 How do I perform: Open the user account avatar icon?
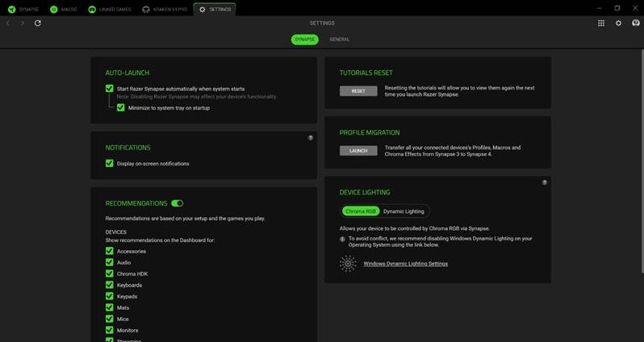(636, 23)
